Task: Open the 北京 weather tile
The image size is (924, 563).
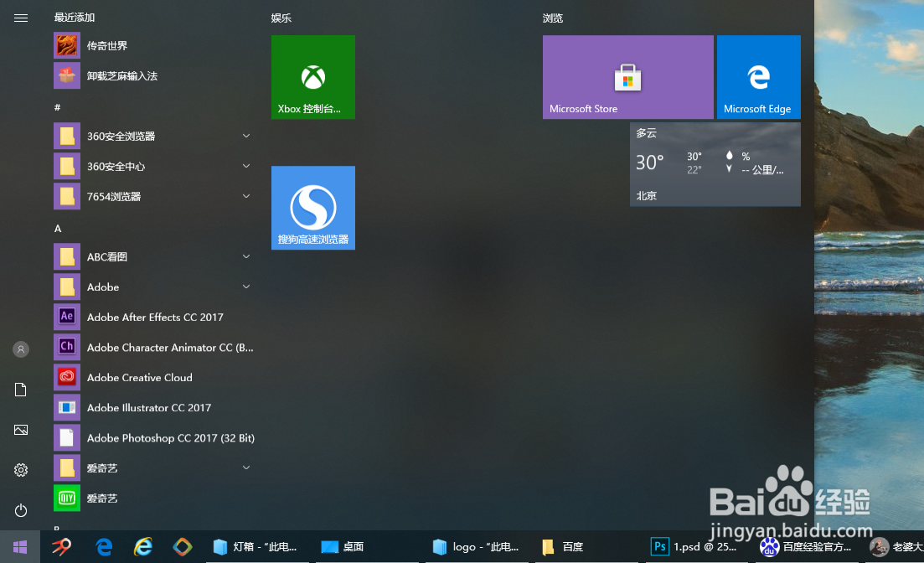Action: point(715,164)
